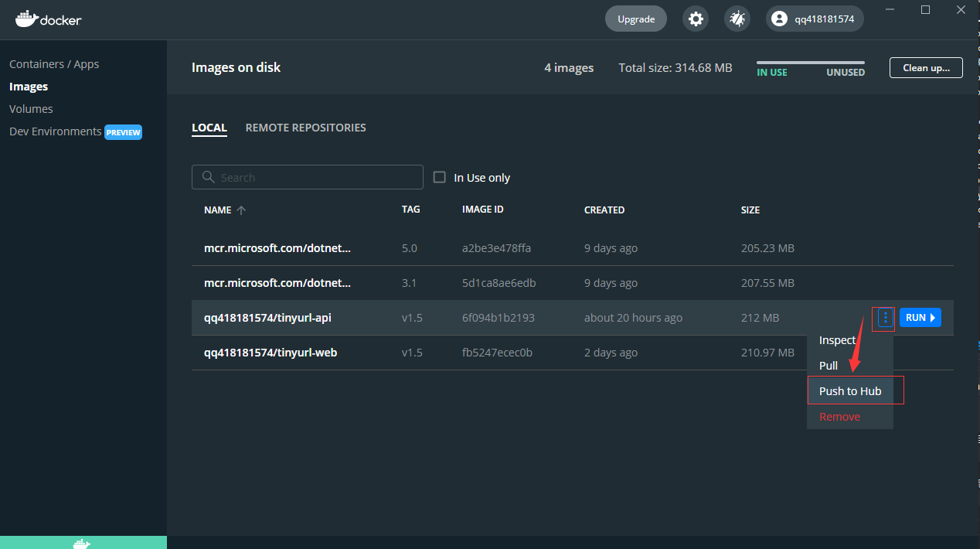Click the 207.55 MB size value
Screen dimensions: 980x549
point(767,283)
